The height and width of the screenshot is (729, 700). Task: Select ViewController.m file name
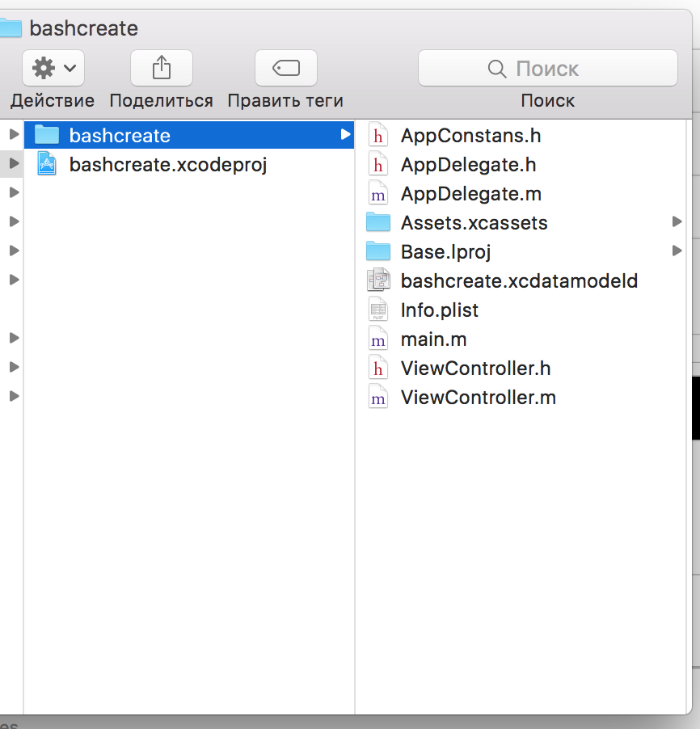(479, 398)
